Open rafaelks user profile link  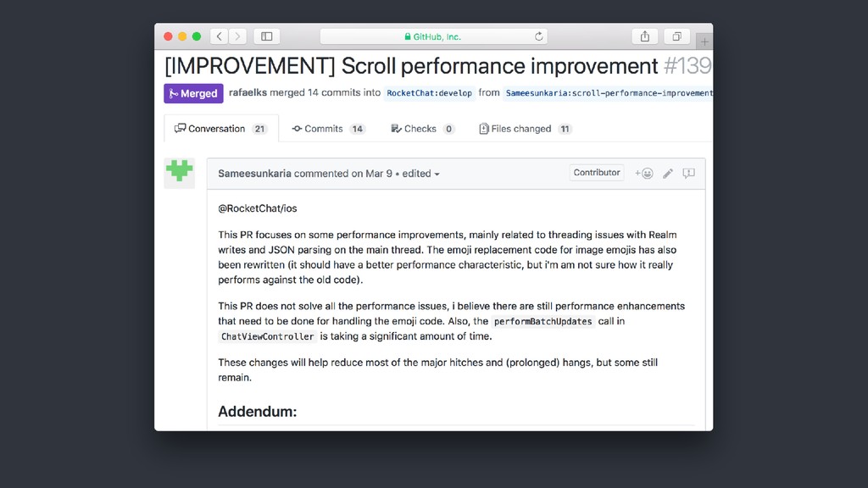tap(248, 92)
